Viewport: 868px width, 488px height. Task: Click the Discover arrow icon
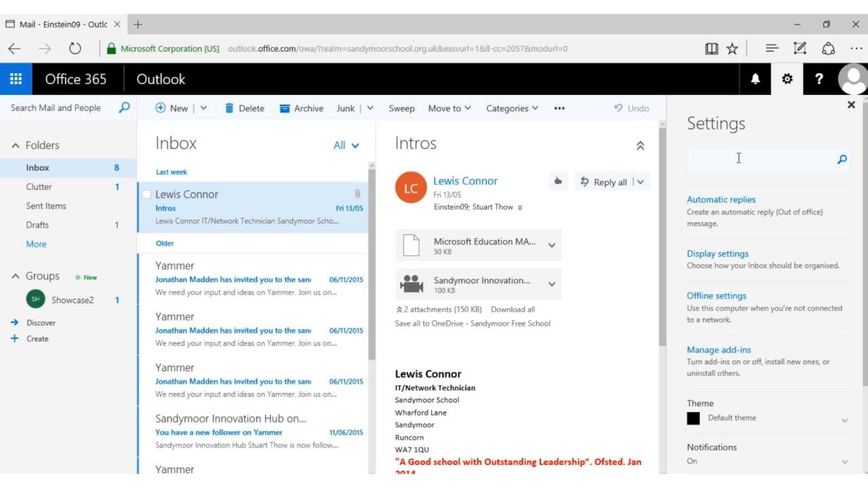14,323
